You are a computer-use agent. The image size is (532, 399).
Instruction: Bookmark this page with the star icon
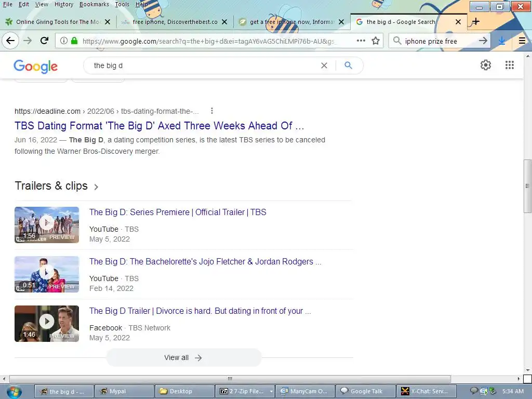tap(376, 41)
